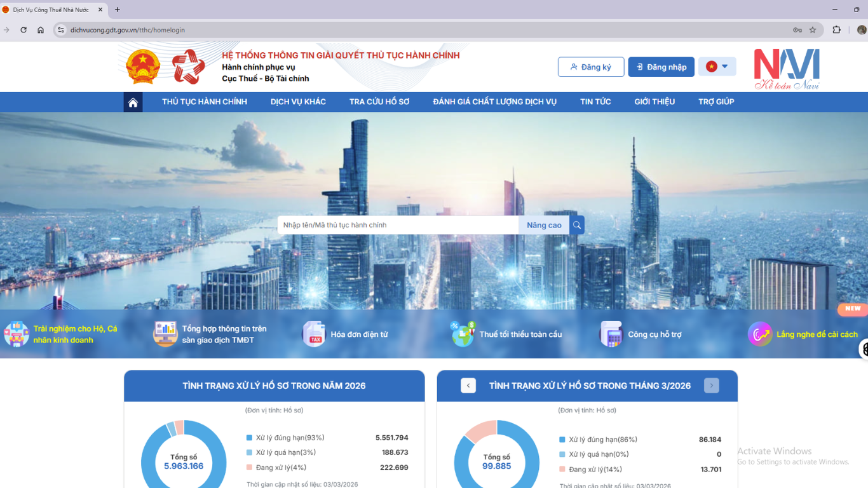The height and width of the screenshot is (488, 868).
Task: Go to previous month in status panel
Action: click(x=468, y=386)
